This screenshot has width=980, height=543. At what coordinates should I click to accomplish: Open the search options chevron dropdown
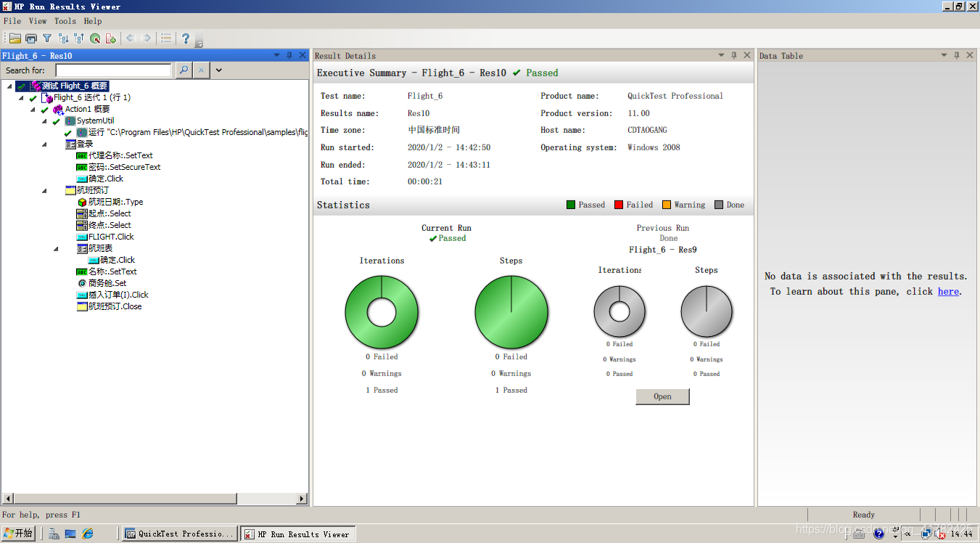click(218, 70)
